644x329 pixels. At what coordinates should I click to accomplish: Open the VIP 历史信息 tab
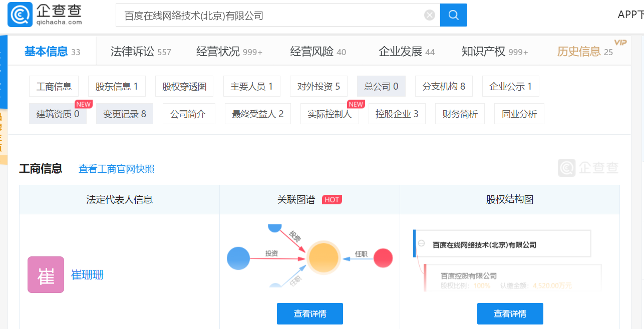coord(585,51)
